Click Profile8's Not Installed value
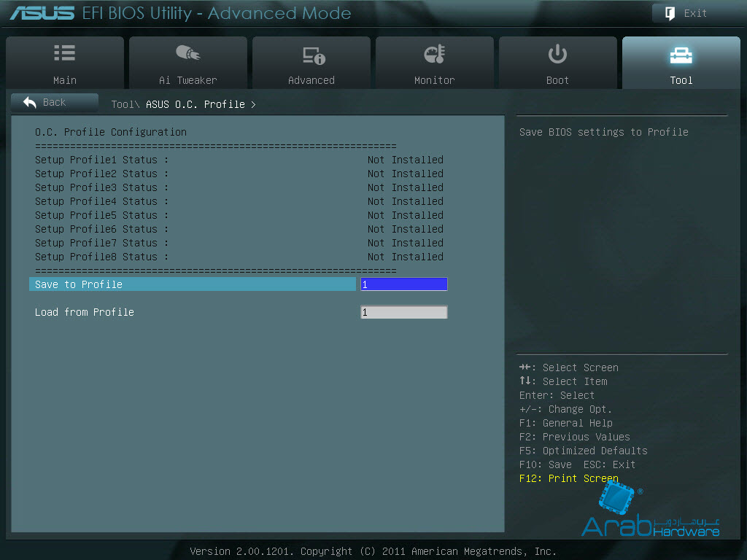The image size is (747, 560). 406,257
